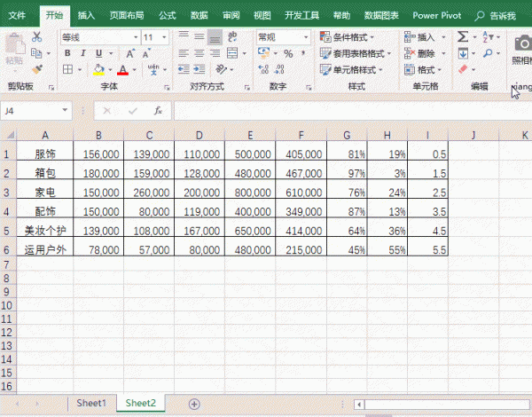Image resolution: width=532 pixels, height=417 pixels.
Task: Apply yellow fill color bucket
Action: [98, 69]
